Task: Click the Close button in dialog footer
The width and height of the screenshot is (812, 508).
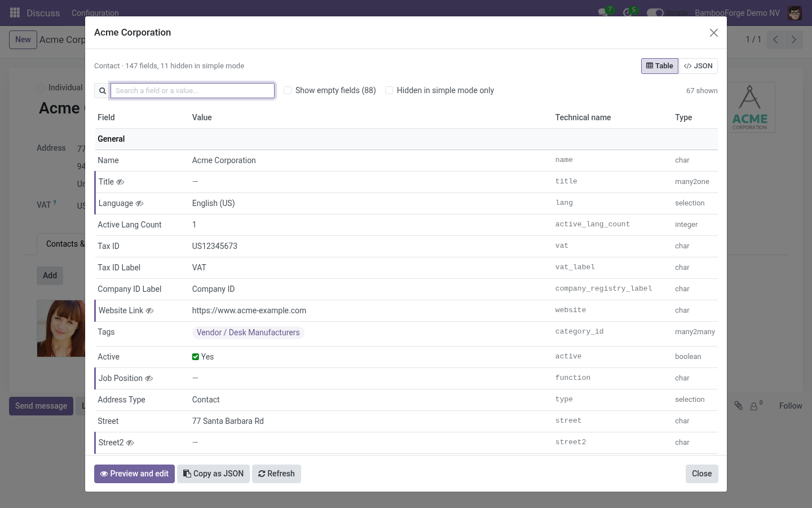Action: coord(702,474)
